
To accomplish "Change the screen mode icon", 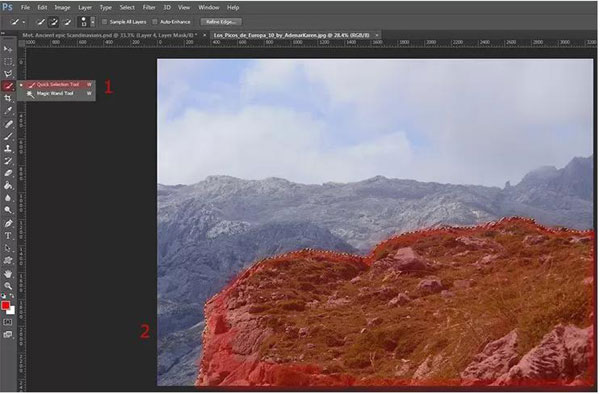I will pyautogui.click(x=8, y=335).
